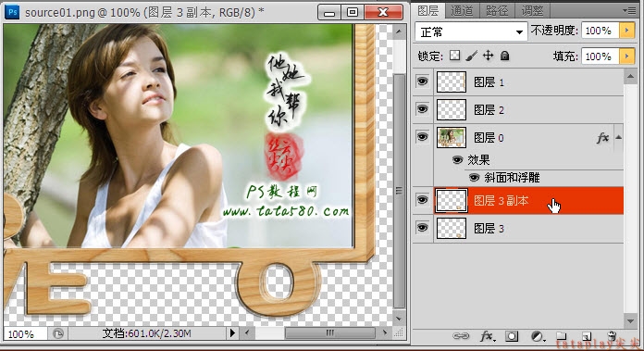Click the 图层 3 副本 thumbnail
This screenshot has height=351, width=644.
(x=451, y=201)
